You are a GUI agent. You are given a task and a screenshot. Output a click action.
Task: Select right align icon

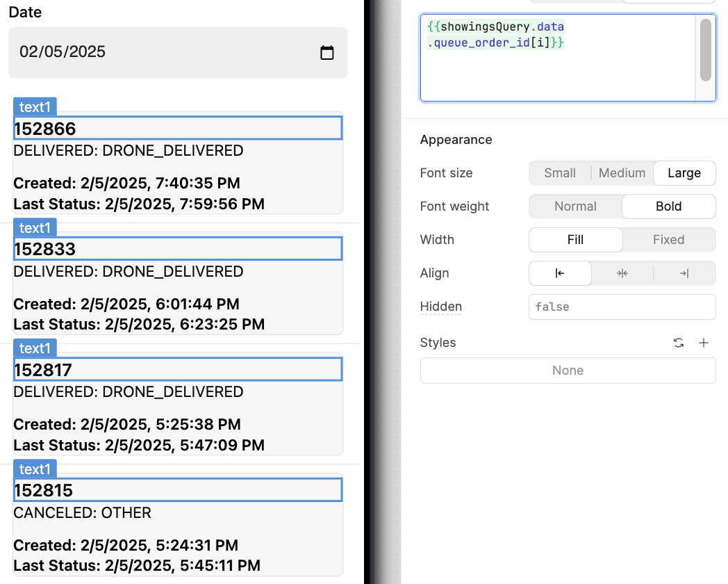pos(684,273)
